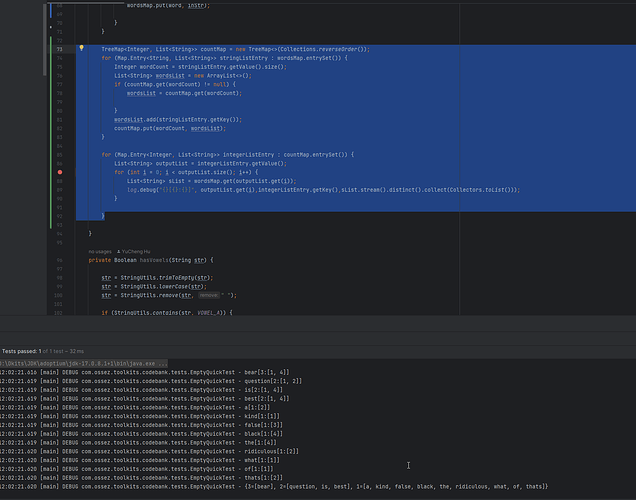
Task: Click 'new ArrayList<>()' expression
Action: [219, 76]
